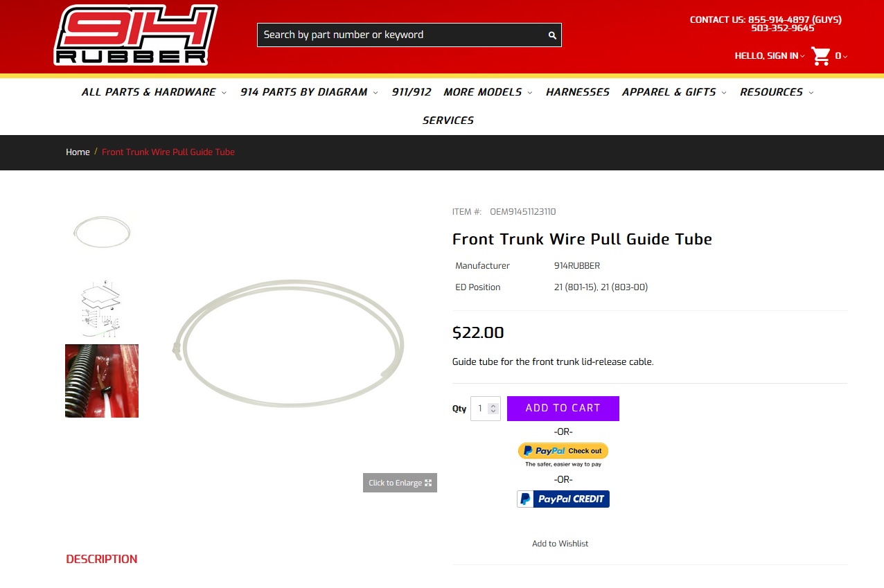Select the tube product thumbnail
884x588 pixels.
click(102, 232)
